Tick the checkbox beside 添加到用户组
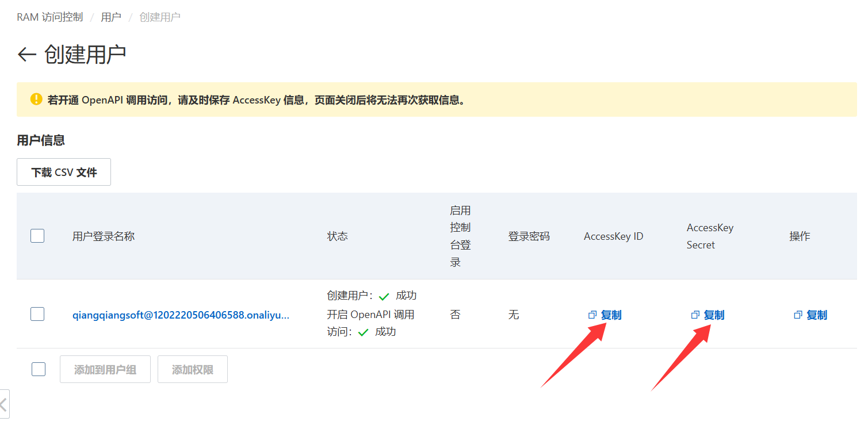 (x=39, y=369)
